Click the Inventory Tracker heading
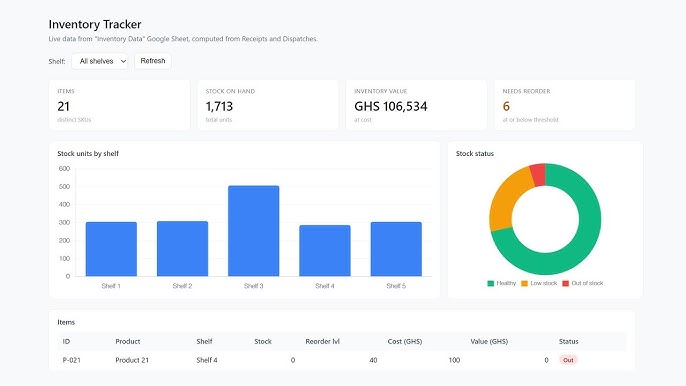Screen dimensions: 686x386 click(x=95, y=24)
